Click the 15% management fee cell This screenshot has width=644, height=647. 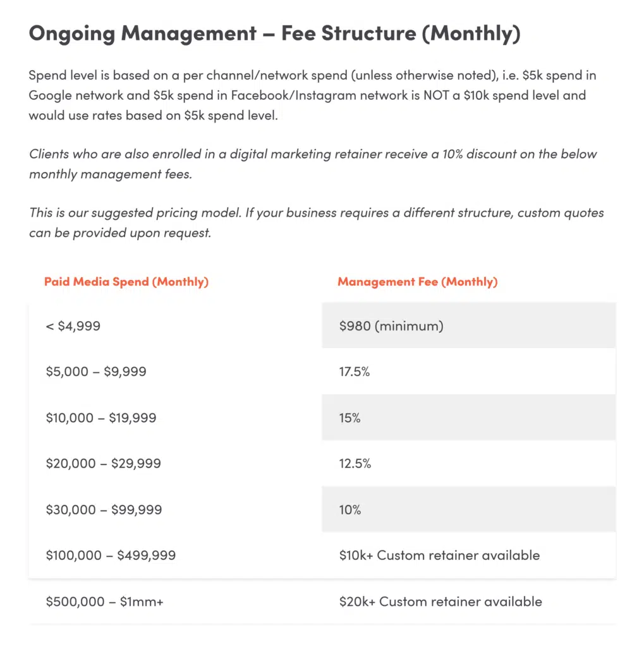click(x=349, y=418)
